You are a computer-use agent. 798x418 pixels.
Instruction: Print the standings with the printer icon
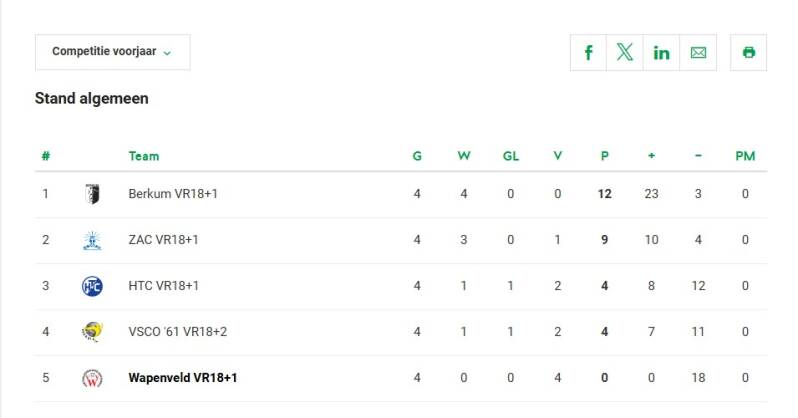[749, 53]
